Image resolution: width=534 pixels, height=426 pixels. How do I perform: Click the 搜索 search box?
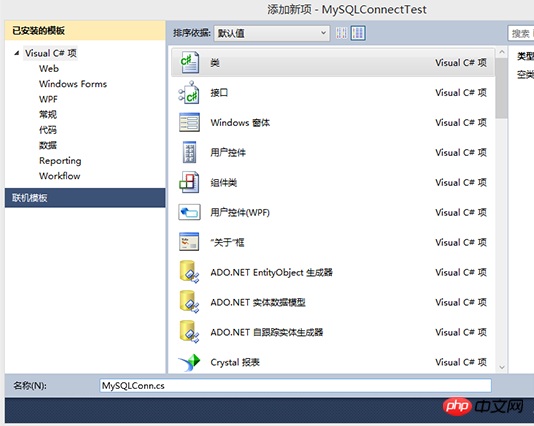tap(521, 33)
